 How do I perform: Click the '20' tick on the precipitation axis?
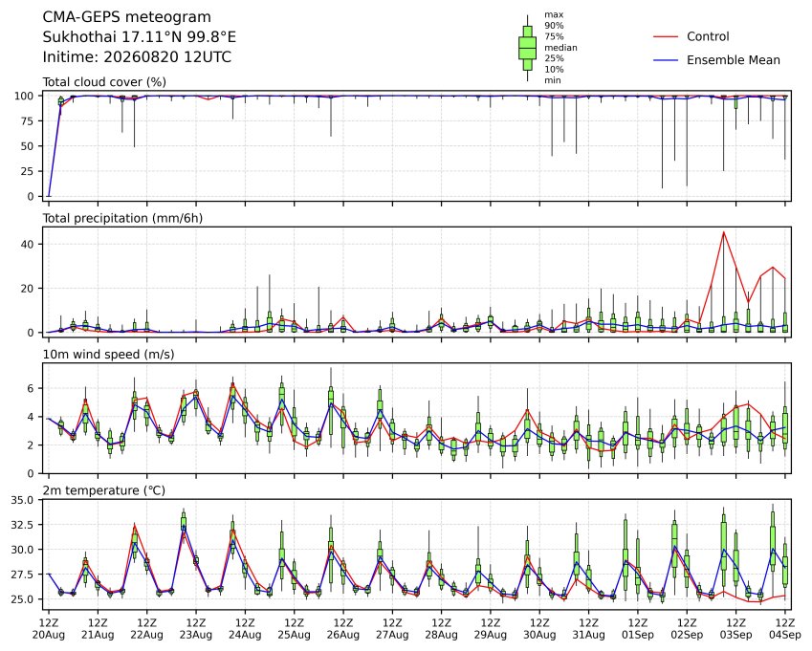(28, 289)
